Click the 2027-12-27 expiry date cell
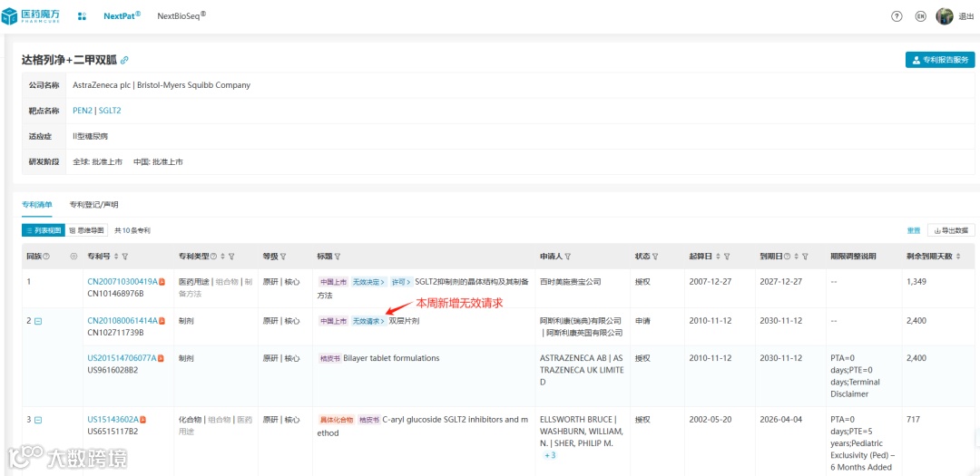 click(780, 282)
